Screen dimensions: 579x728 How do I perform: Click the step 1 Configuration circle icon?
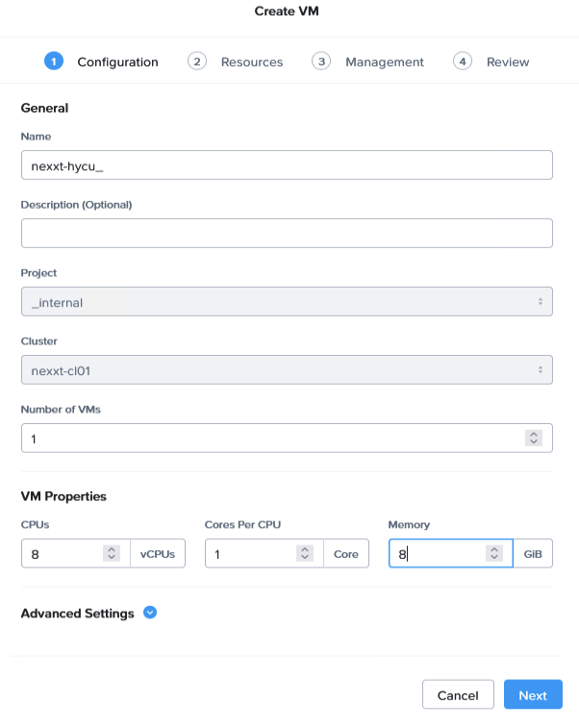(53, 62)
